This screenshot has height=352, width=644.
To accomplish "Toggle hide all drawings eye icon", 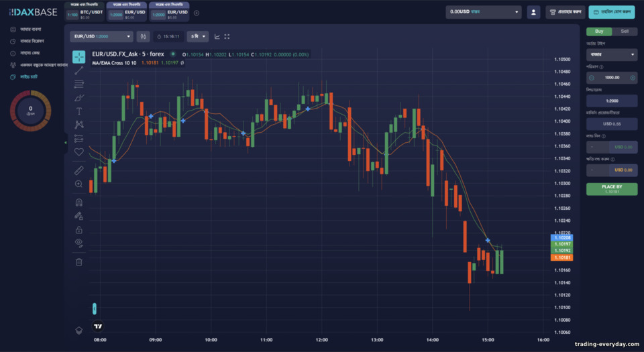I will 79,243.
